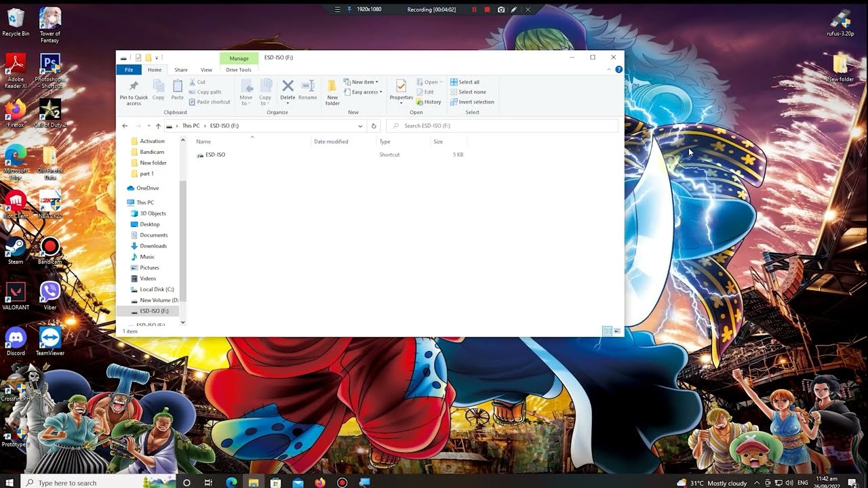Click Pin to Quick access in ribbon
868x488 pixels.
click(x=134, y=92)
